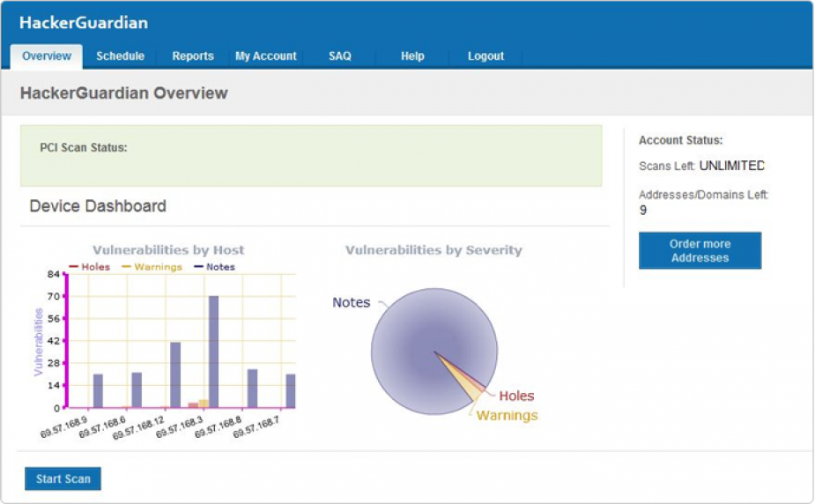The image size is (815, 504).
Task: Click the Vulnerabilities by Host title
Action: click(x=168, y=250)
